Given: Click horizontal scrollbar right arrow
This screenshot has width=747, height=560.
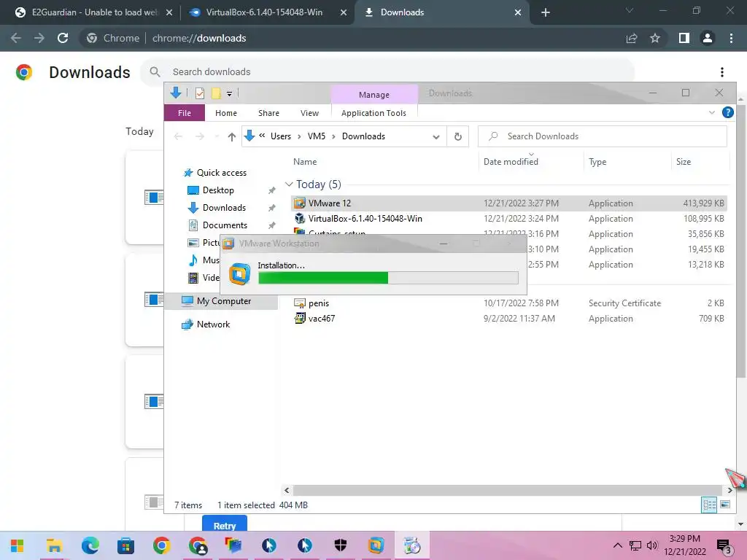Looking at the screenshot, I should (x=729, y=490).
